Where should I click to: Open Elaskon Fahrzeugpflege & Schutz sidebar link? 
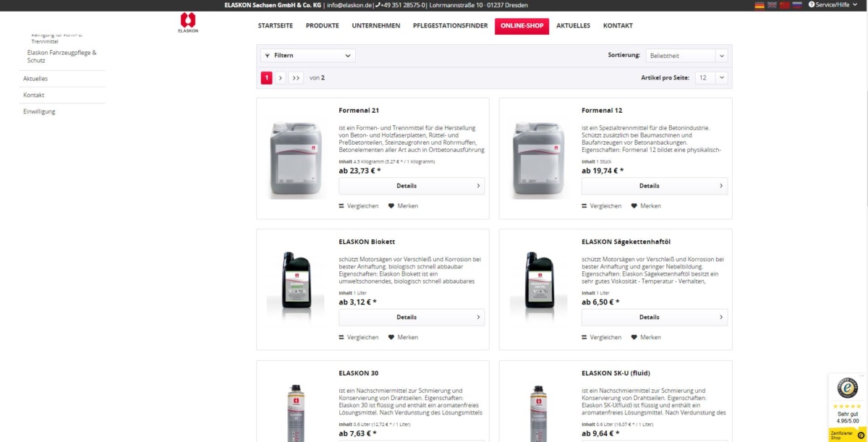click(61, 56)
